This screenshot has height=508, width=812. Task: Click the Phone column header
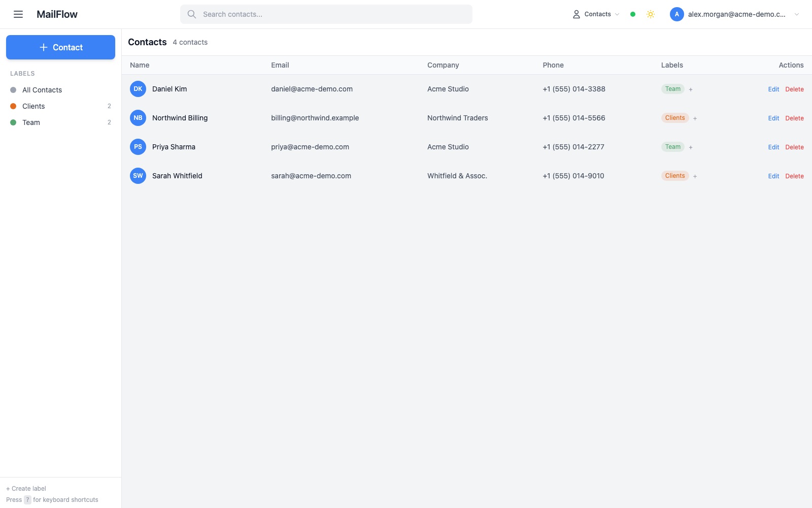(553, 65)
